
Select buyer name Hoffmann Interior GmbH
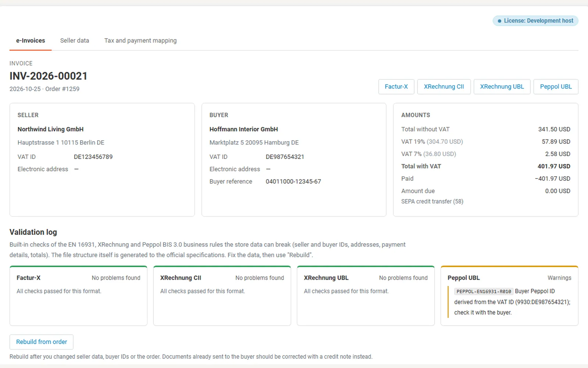click(x=244, y=129)
